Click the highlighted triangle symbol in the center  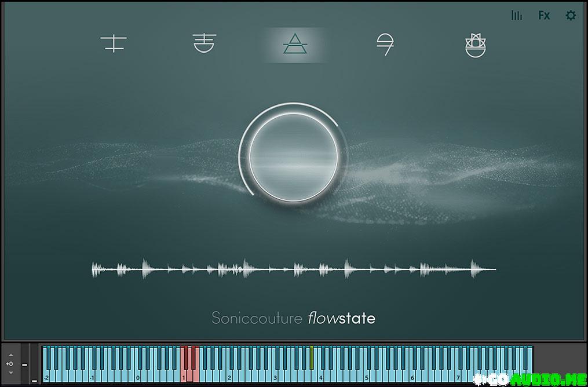point(294,45)
